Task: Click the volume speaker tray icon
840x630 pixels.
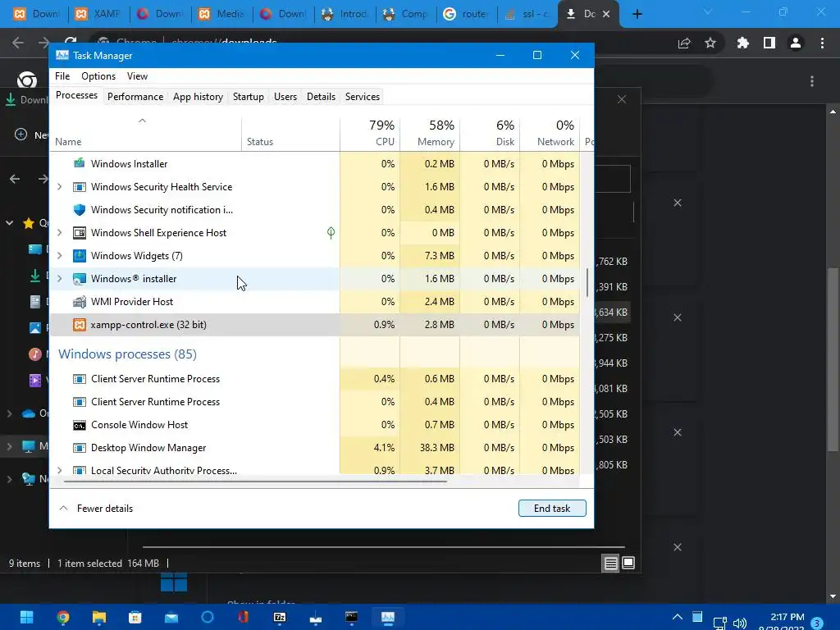Action: click(740, 623)
